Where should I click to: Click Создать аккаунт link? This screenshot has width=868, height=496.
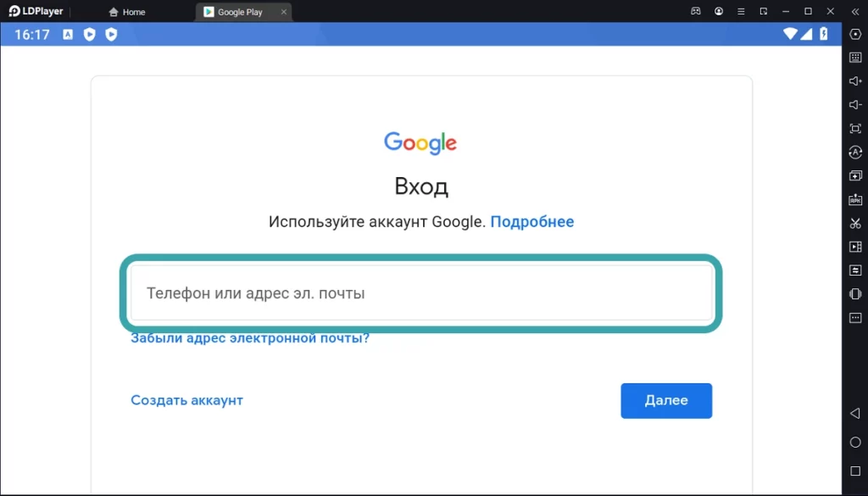(x=186, y=400)
